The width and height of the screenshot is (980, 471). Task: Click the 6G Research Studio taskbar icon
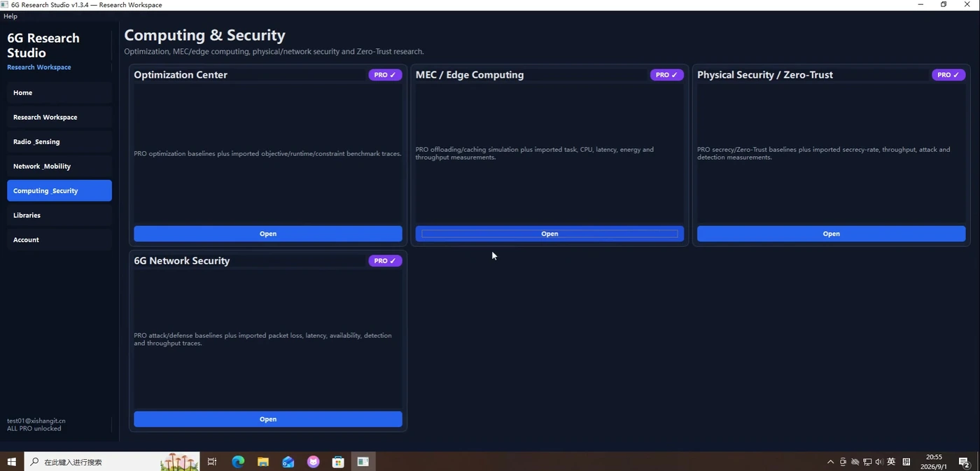tap(363, 462)
